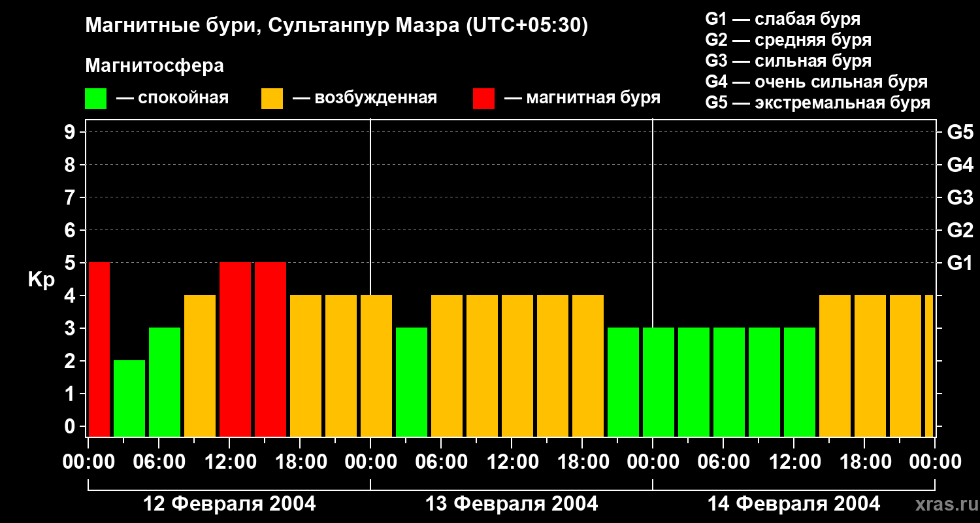
Task: Select the line "G4 — очень сильная буря"
Action: [817, 82]
